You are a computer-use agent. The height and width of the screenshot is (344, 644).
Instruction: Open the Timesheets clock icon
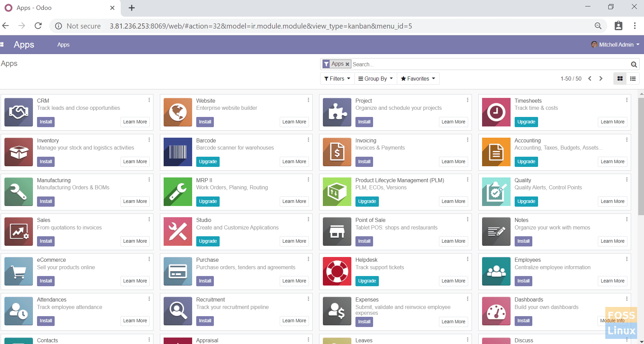click(x=496, y=112)
